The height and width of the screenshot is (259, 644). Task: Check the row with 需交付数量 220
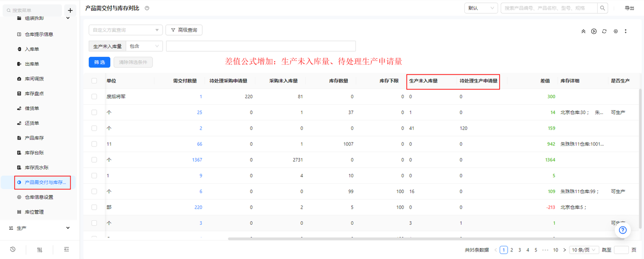94,207
